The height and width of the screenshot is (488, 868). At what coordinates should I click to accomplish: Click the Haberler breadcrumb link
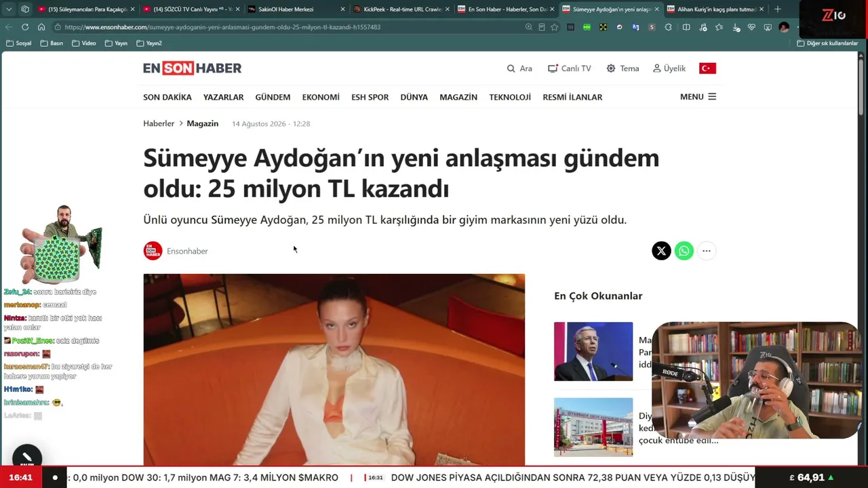pyautogui.click(x=159, y=123)
